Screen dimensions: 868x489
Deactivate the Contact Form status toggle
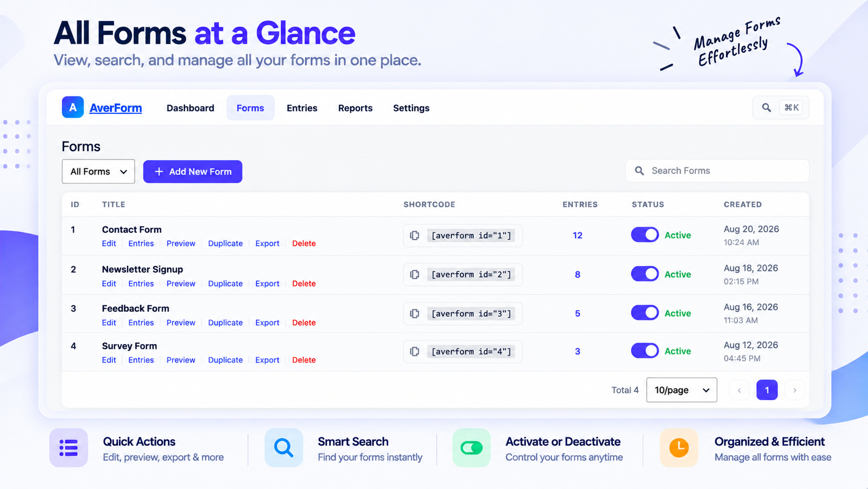tap(645, 235)
